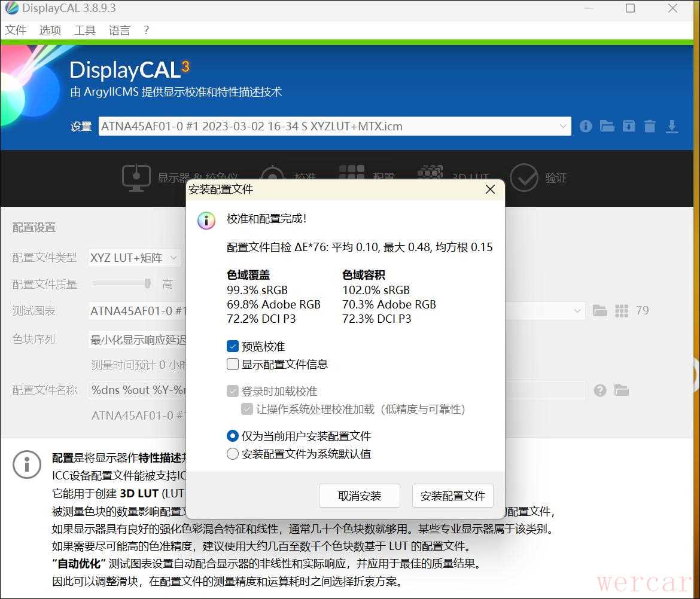Click the profile name help question icon
Viewport: 700px width, 599px height.
pyautogui.click(x=600, y=390)
